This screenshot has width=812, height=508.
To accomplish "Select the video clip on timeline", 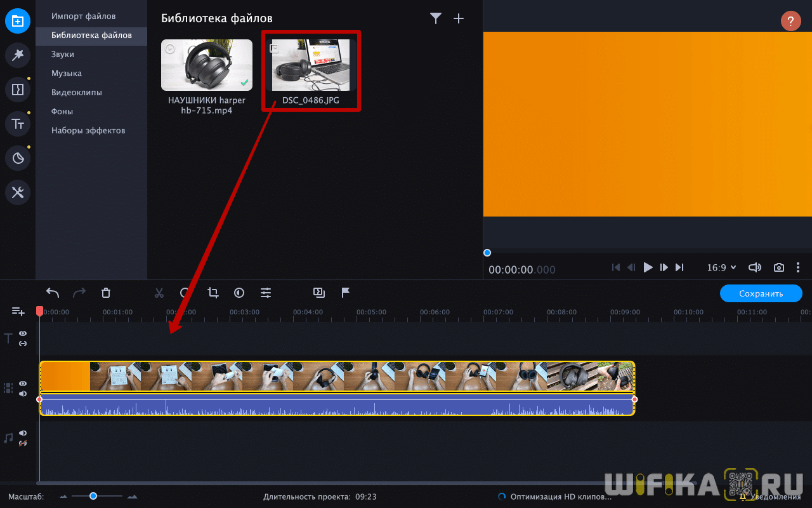I will point(337,377).
